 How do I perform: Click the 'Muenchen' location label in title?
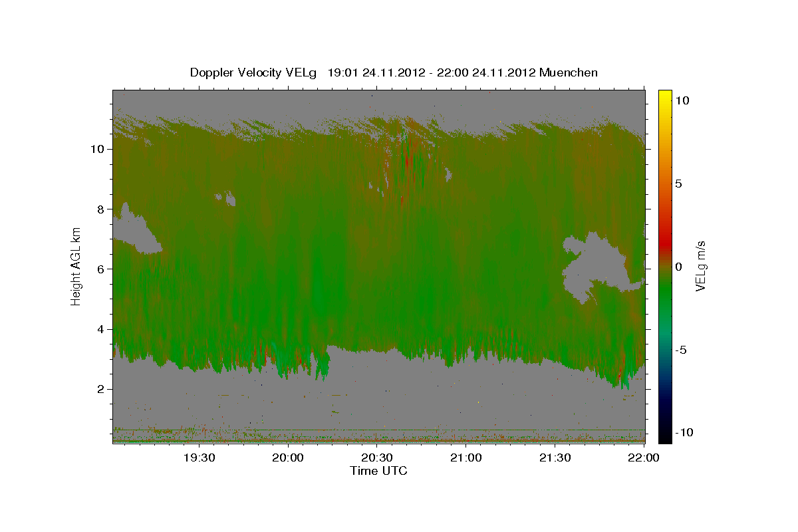point(569,72)
